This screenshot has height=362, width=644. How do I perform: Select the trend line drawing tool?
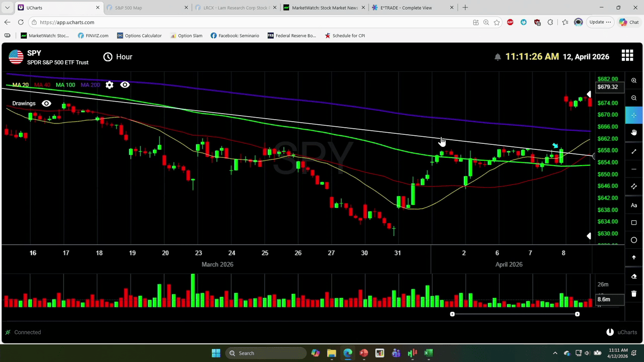pos(634,151)
